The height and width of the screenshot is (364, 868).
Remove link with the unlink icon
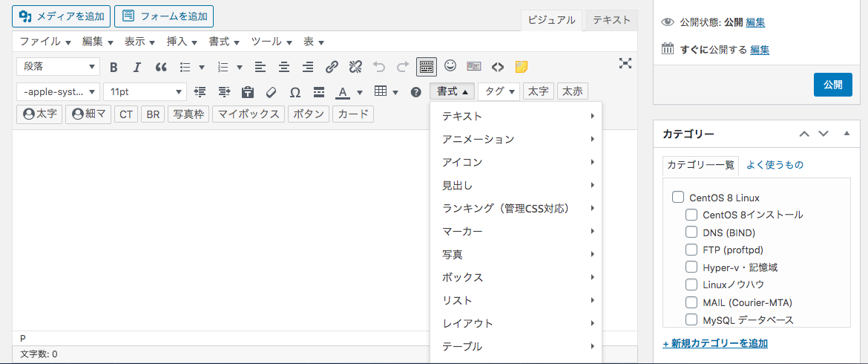[x=355, y=67]
